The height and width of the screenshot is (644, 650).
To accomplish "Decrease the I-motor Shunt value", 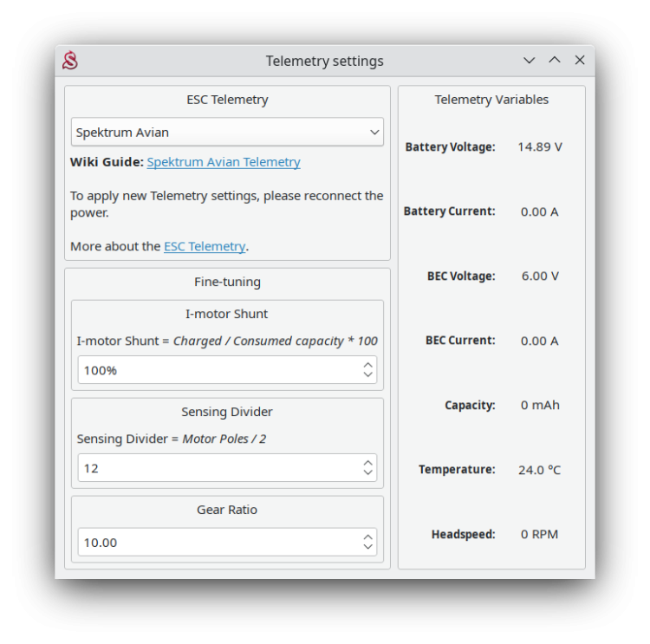I will click(x=368, y=375).
